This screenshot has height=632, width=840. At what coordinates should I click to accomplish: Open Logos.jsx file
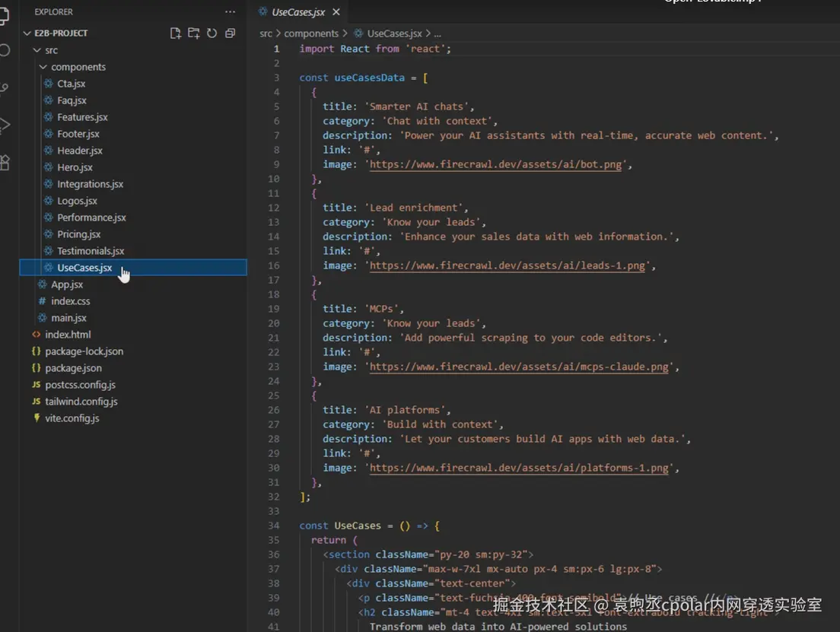point(77,201)
